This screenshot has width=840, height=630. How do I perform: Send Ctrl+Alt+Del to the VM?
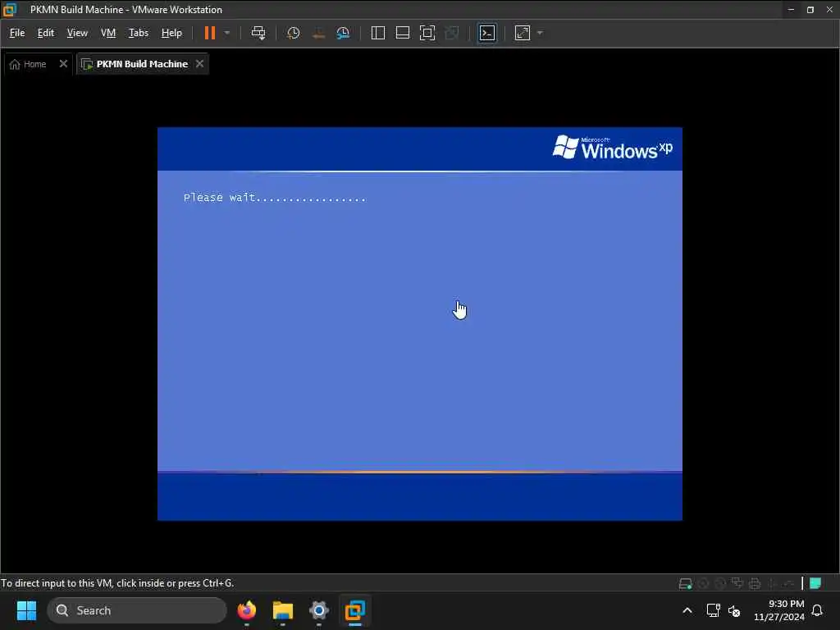point(258,33)
